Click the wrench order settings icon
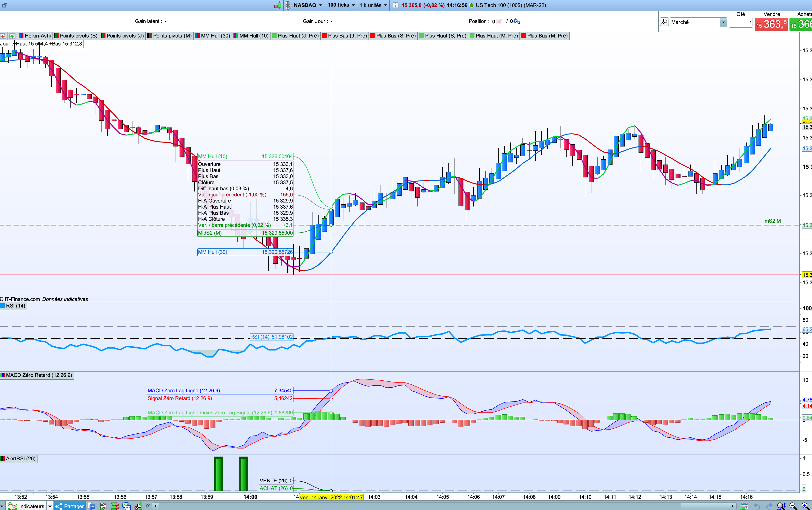The width and height of the screenshot is (812, 510). point(664,22)
